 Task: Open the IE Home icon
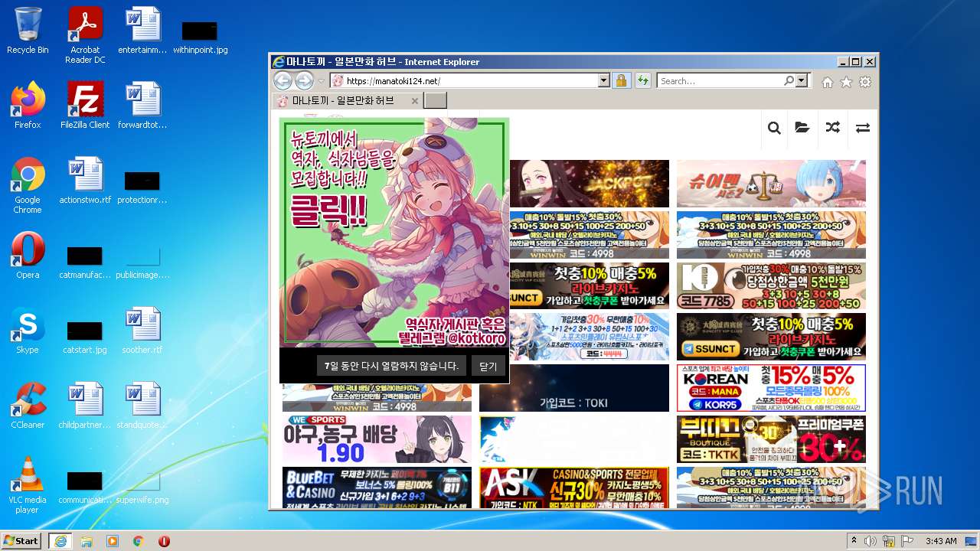828,82
